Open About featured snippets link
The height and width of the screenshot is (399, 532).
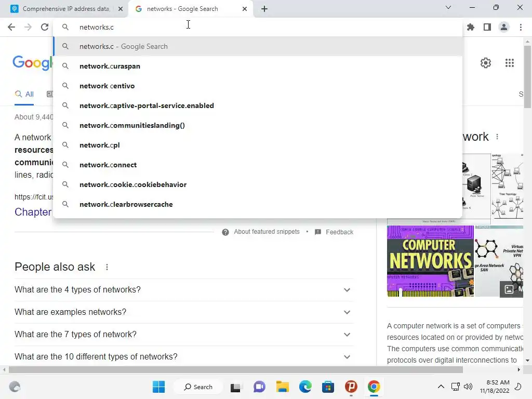pos(267,232)
